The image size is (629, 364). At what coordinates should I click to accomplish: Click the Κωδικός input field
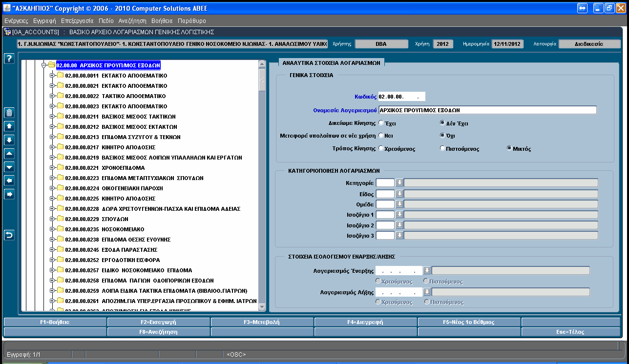[401, 97]
